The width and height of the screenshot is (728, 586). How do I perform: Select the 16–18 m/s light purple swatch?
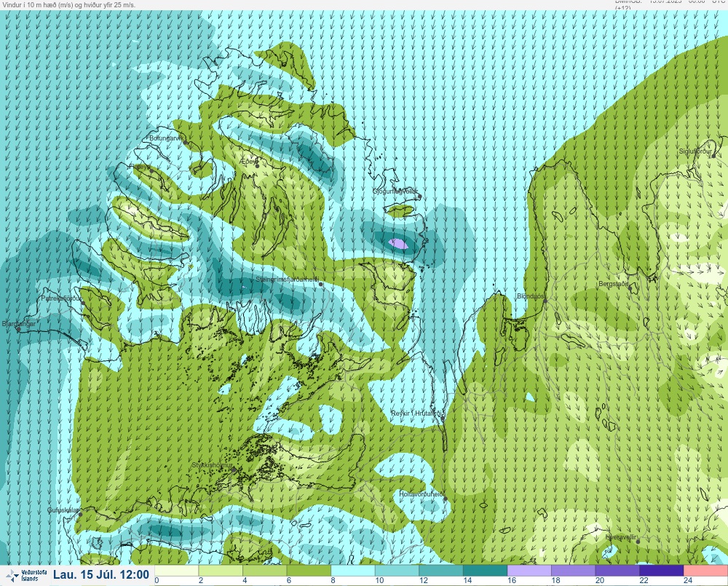(529, 570)
